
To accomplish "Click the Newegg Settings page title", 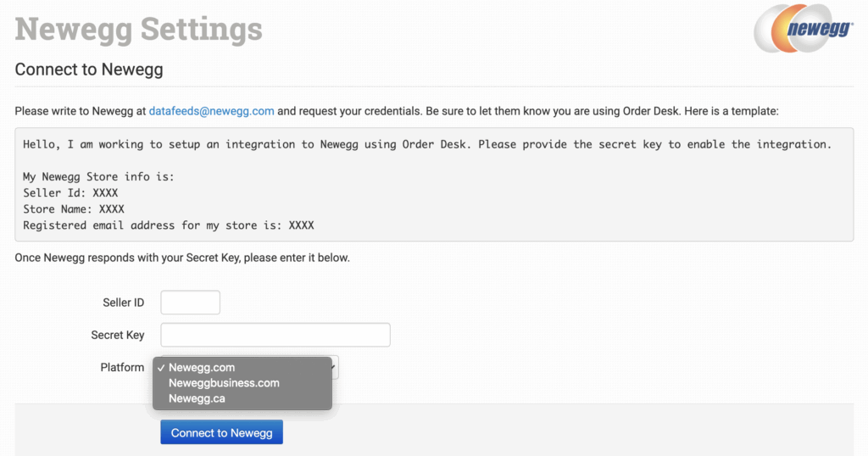I will pos(139,29).
